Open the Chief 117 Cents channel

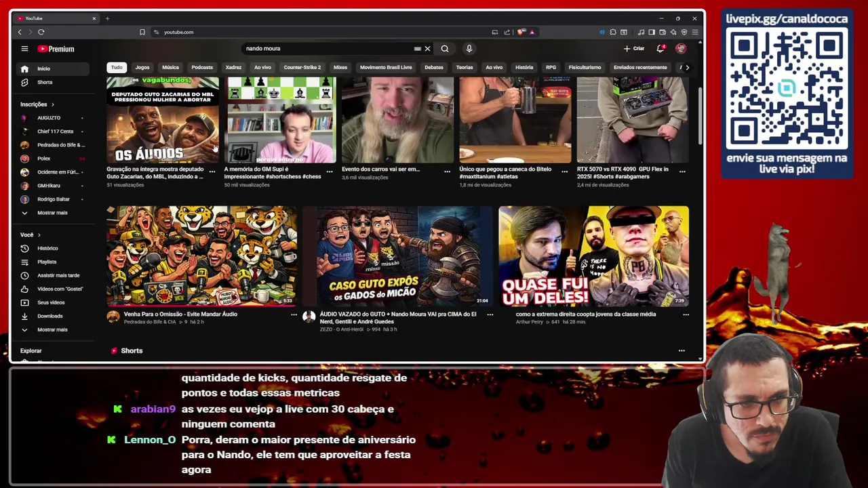coord(53,131)
